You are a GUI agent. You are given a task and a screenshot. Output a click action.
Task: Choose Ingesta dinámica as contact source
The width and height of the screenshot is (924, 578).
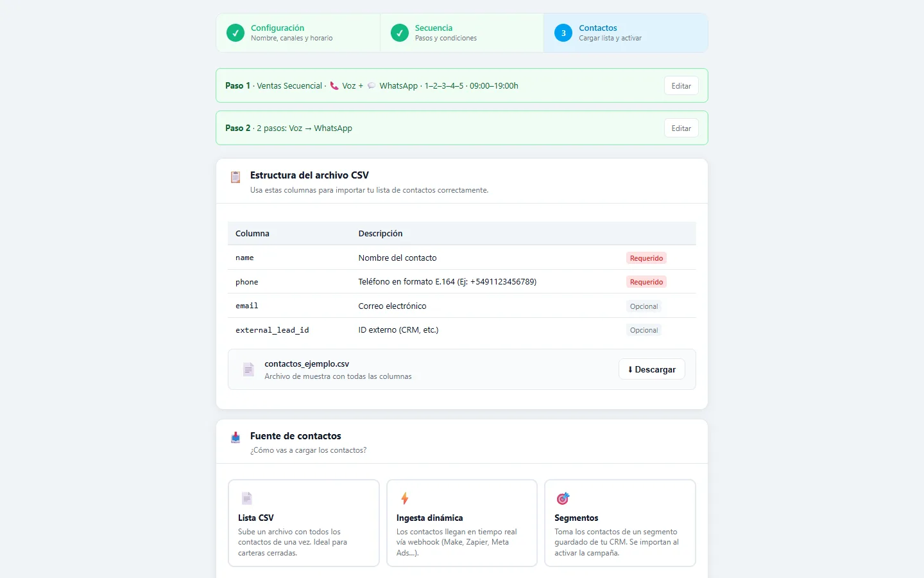pos(462,523)
